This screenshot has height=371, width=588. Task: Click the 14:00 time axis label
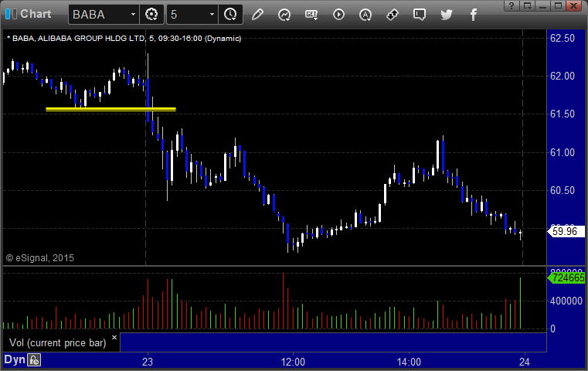point(409,362)
